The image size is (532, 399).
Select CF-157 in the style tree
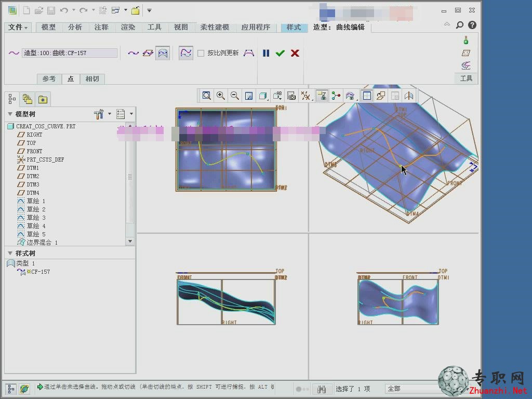pos(41,272)
